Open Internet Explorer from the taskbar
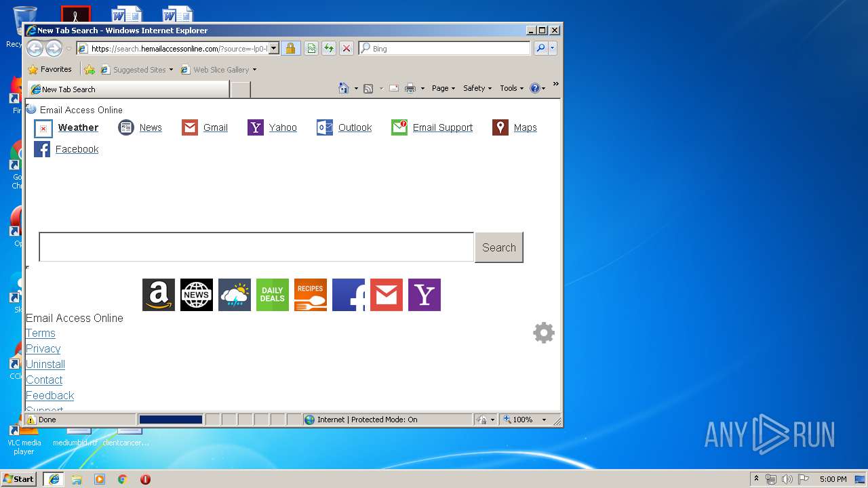 pos(54,479)
